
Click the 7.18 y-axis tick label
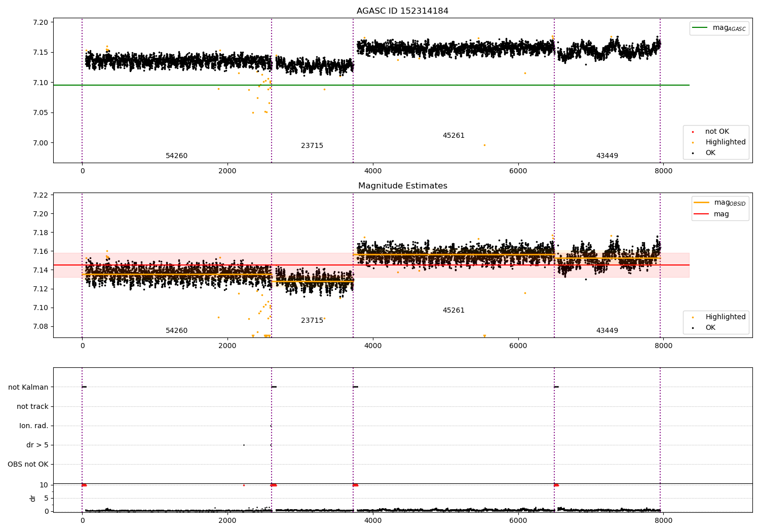tap(41, 233)
